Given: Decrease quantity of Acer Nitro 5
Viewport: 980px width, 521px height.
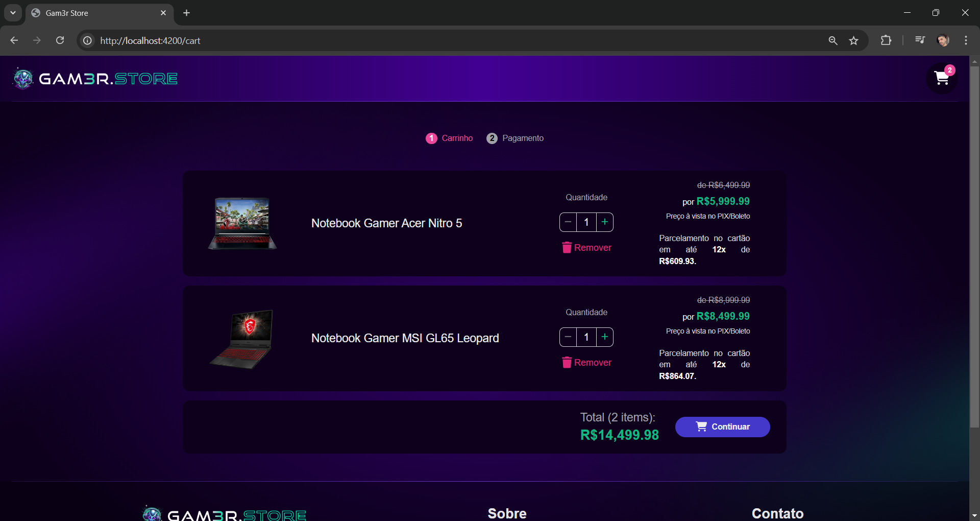Looking at the screenshot, I should 568,222.
